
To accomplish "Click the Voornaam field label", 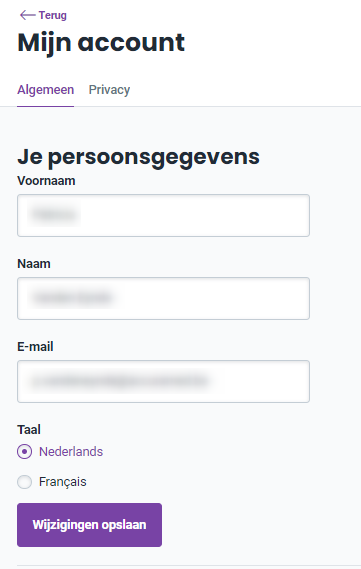I will 46,181.
